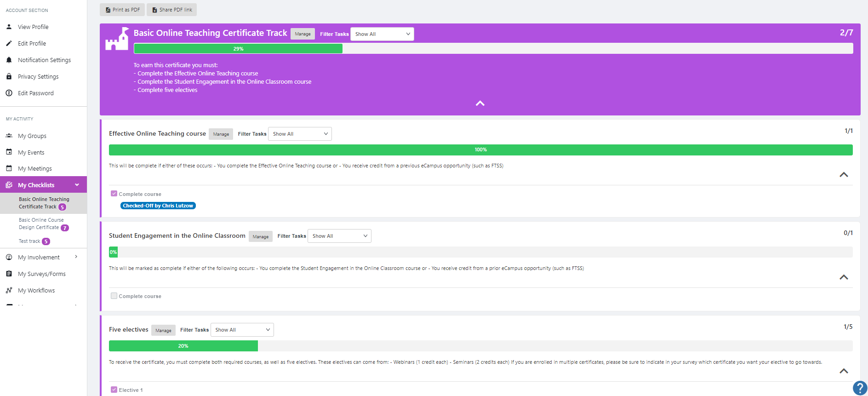Click the count badge 7 on Course Design Certificate
The image size is (868, 396).
[x=65, y=228]
